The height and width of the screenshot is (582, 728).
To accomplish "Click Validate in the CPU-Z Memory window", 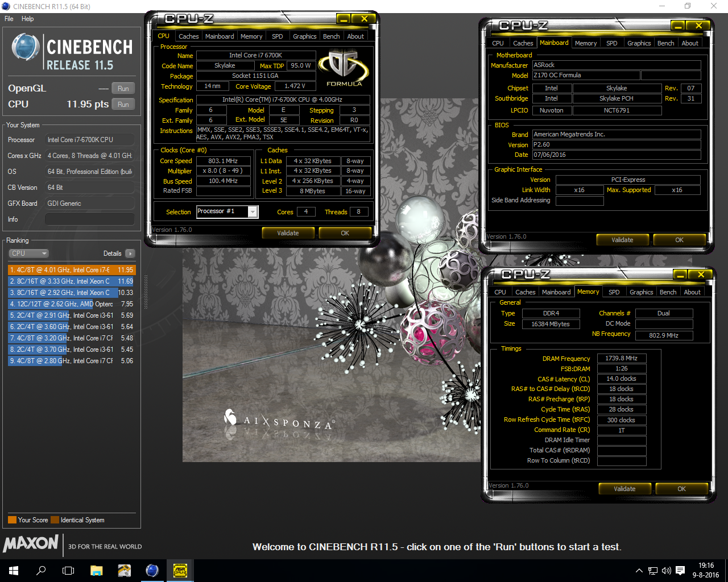I will [x=625, y=489].
